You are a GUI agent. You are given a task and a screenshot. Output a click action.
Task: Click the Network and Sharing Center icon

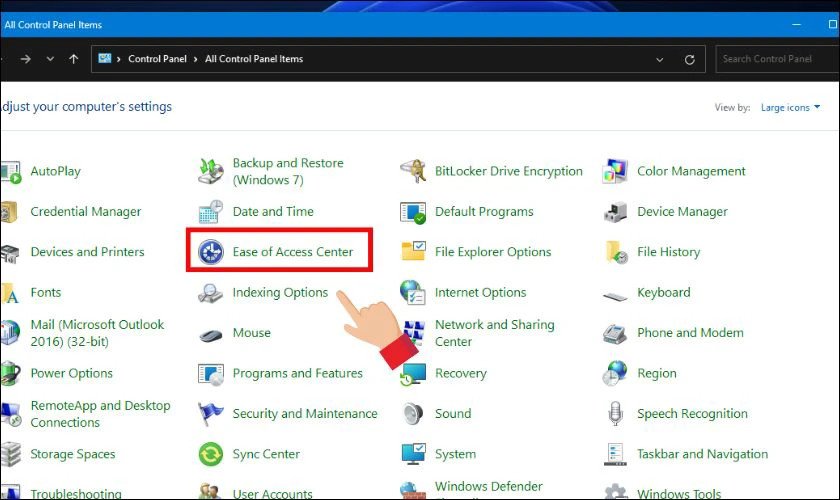413,333
